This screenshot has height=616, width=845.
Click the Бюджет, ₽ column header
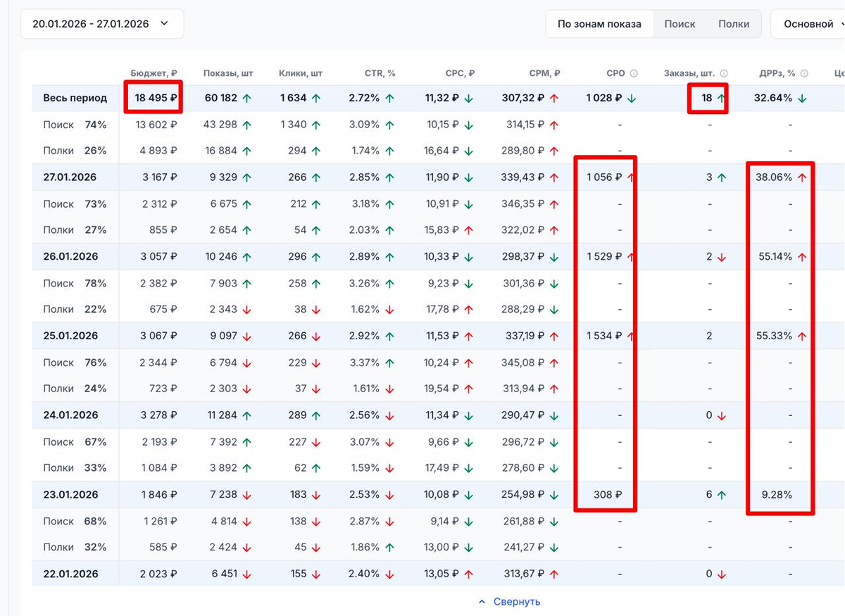pyautogui.click(x=154, y=73)
